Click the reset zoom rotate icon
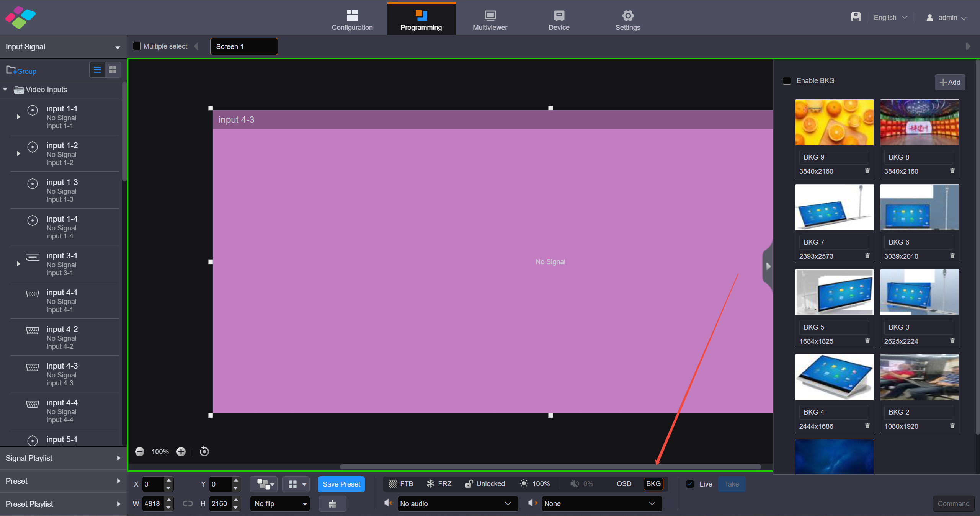980x516 pixels. (x=204, y=452)
